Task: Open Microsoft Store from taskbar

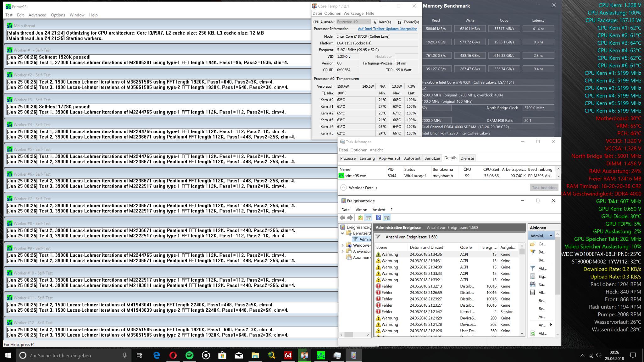Action: click(x=222, y=355)
